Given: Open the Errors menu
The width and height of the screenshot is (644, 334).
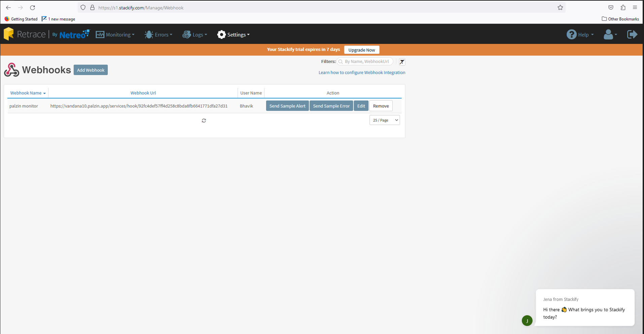Looking at the screenshot, I should point(158,35).
